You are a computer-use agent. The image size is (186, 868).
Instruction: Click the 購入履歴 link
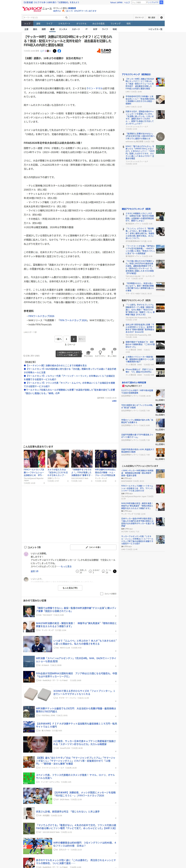click(x=152, y=18)
